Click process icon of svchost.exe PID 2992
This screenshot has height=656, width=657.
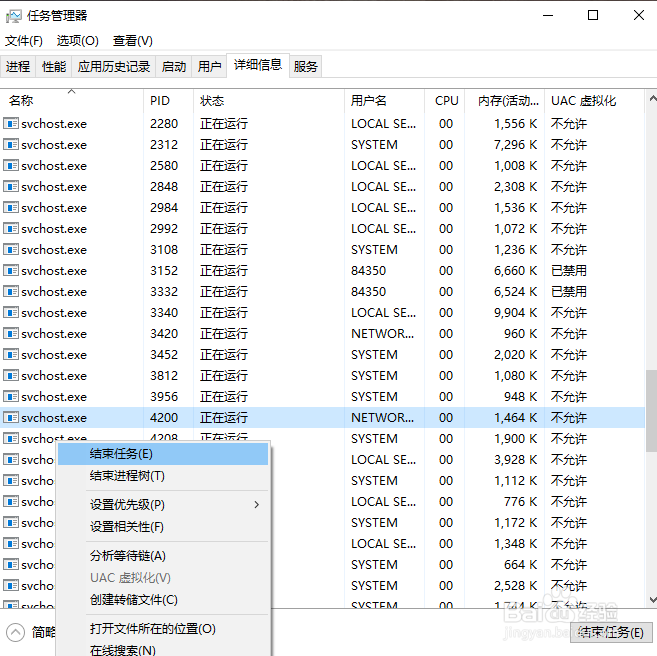(11, 228)
